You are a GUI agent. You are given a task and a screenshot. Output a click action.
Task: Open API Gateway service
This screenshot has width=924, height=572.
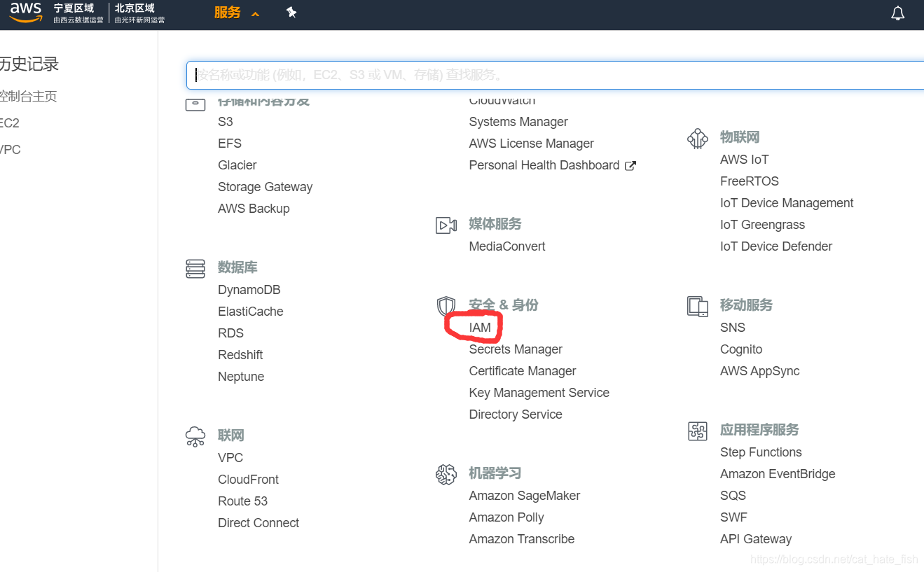coord(756,539)
